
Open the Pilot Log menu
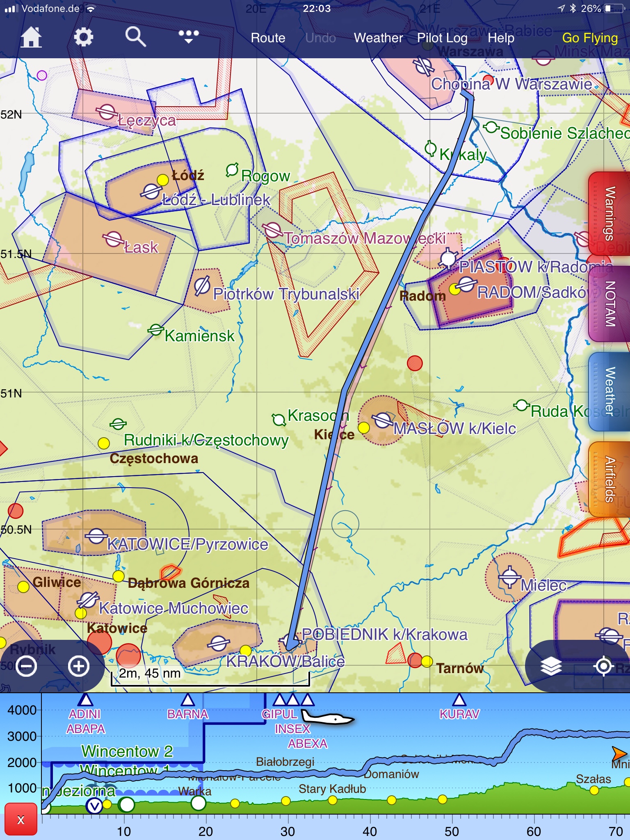pyautogui.click(x=442, y=38)
